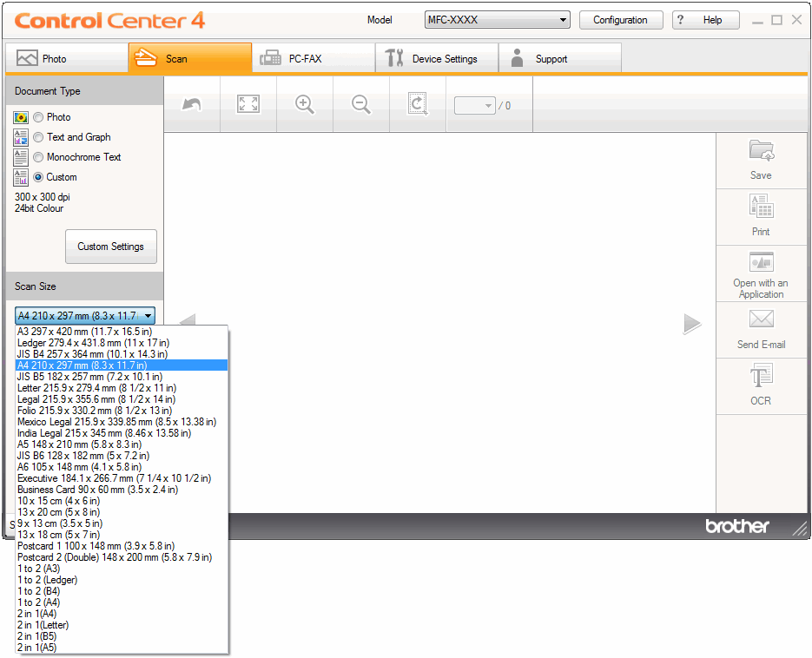Choose India Legal 215 x 345 mm option

coord(122,433)
